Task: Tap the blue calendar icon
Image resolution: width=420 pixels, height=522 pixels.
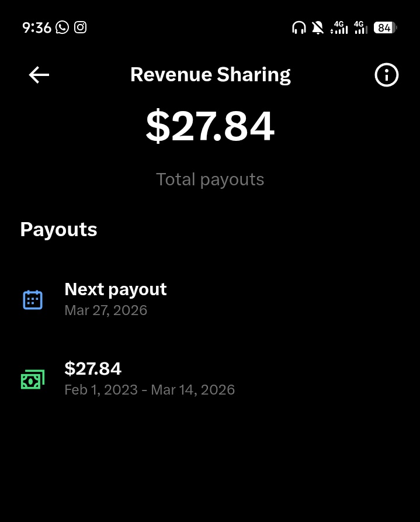Action: pyautogui.click(x=33, y=300)
